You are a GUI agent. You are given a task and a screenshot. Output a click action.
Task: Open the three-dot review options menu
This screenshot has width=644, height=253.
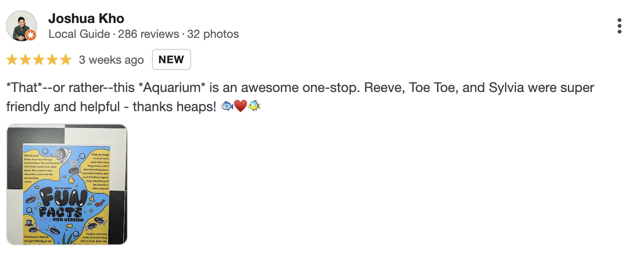tap(620, 26)
